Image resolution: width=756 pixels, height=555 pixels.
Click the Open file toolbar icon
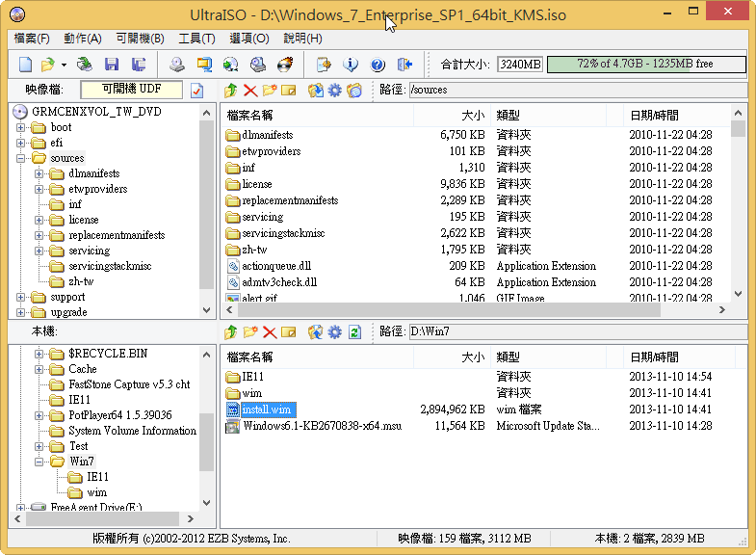(x=47, y=65)
